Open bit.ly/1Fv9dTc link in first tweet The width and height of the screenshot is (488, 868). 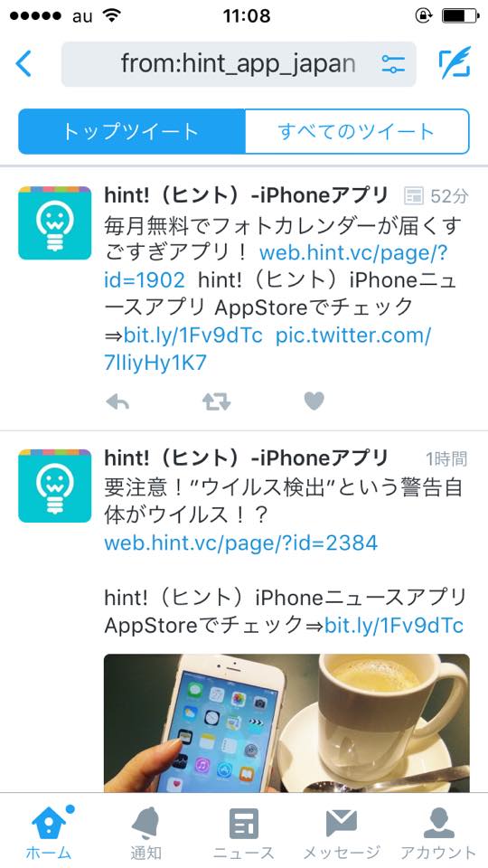(193, 335)
